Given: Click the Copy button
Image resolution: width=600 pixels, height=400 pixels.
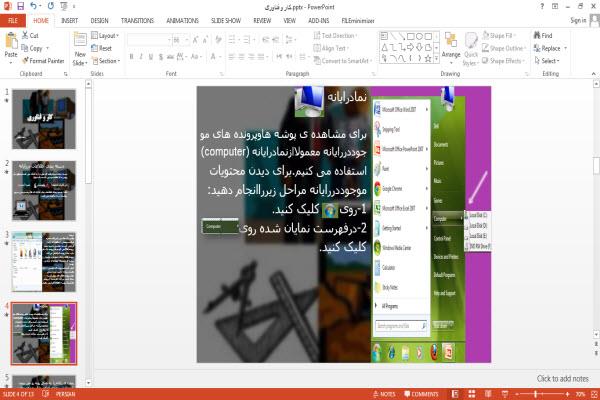Looking at the screenshot, I should tap(33, 48).
